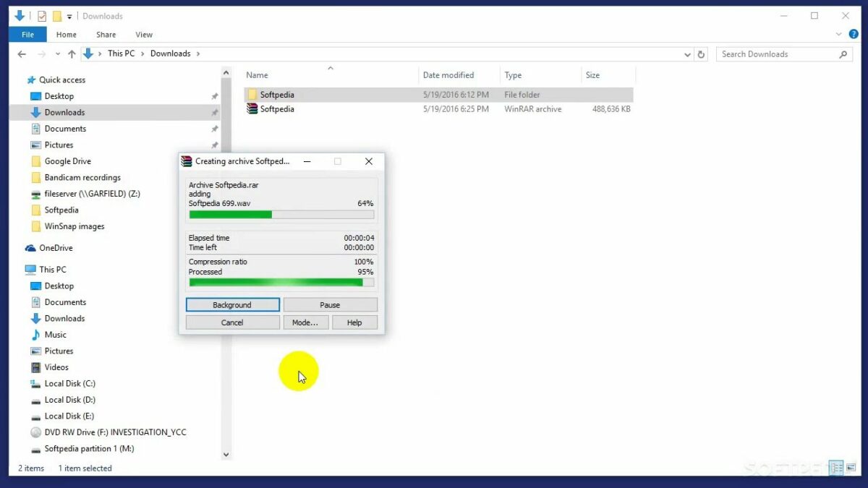Expand the ribbon using the chevron
The image size is (868, 488).
(839, 34)
